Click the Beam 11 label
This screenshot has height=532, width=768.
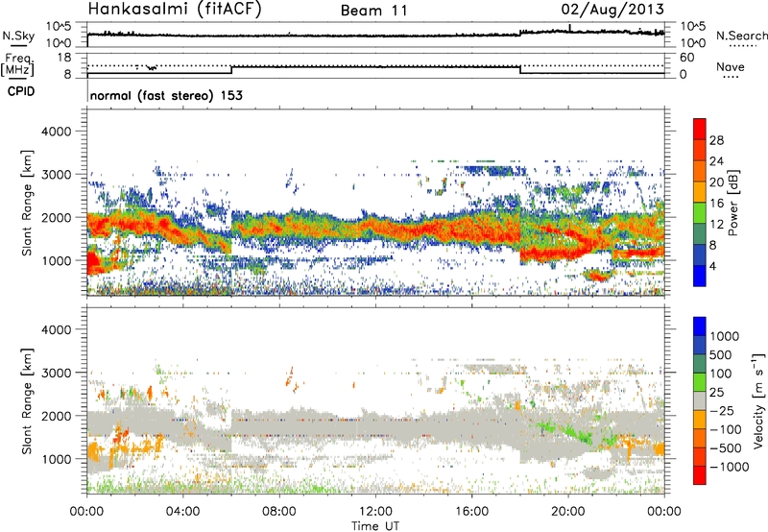(374, 11)
